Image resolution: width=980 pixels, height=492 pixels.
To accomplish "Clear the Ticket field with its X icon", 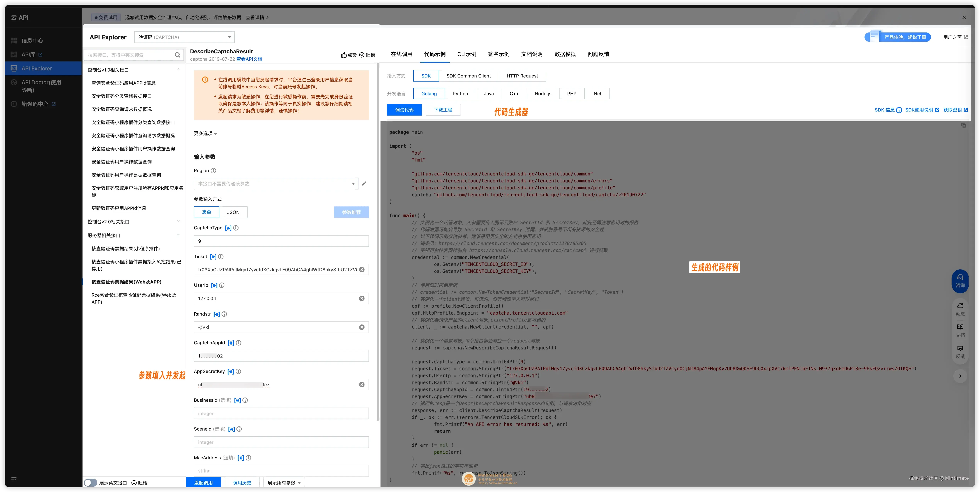I will (362, 269).
